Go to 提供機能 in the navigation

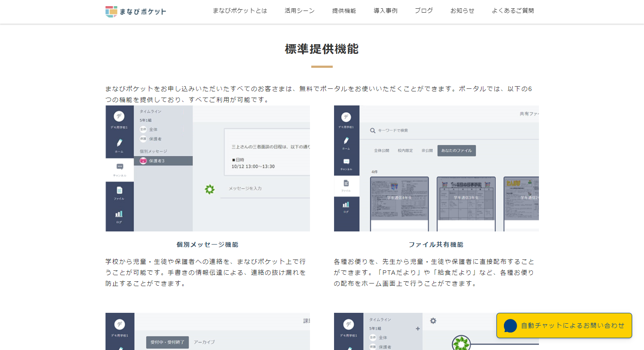coord(344,11)
